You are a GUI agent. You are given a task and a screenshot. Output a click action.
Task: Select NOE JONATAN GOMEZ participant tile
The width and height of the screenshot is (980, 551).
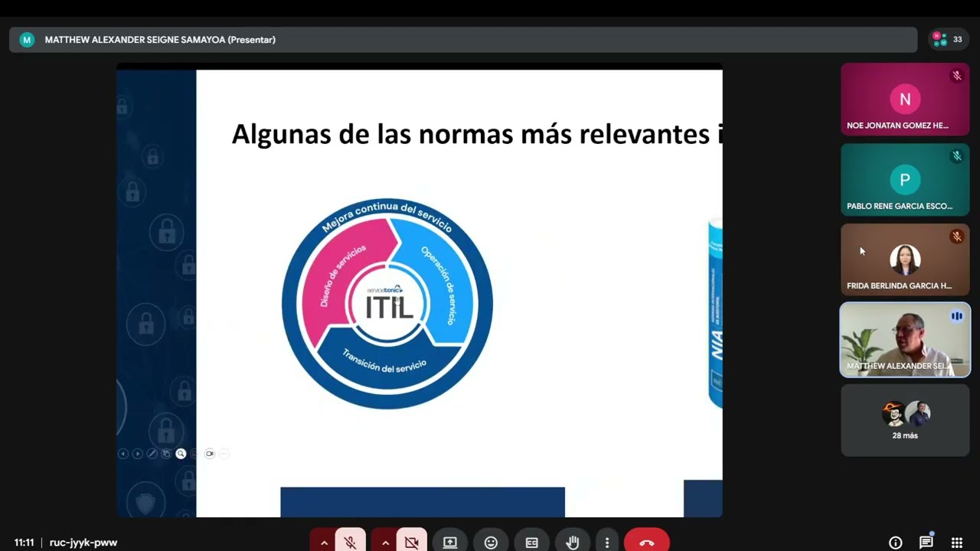905,99
